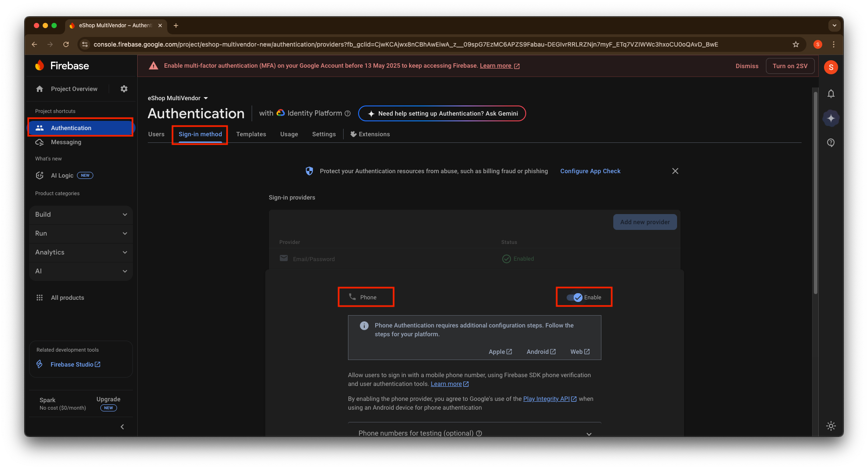The height and width of the screenshot is (469, 868).
Task: Click the Firebase Studio icon
Action: 40,364
